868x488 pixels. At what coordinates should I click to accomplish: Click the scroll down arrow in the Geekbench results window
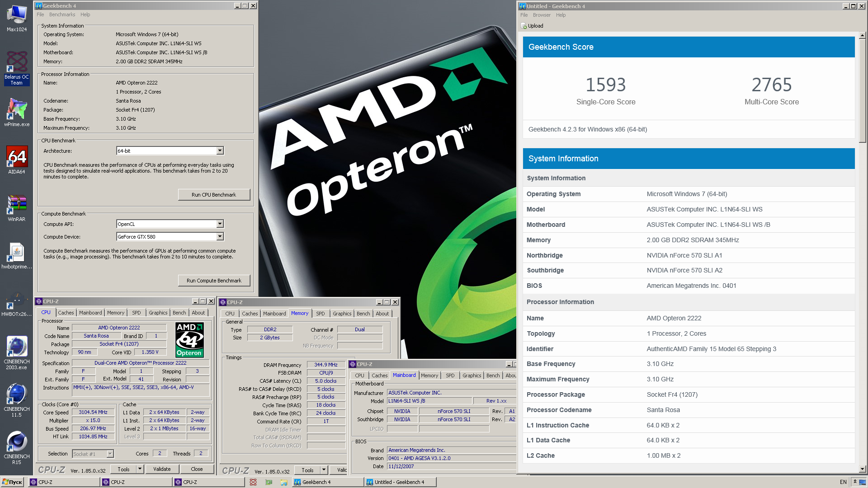[862, 469]
